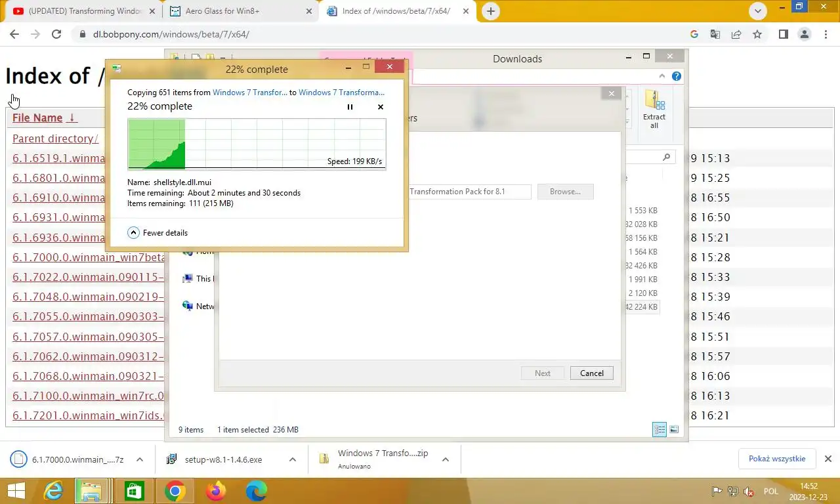Open options for setup-w8.1-1.4.6.exe download
Screen dimensions: 840x504
coord(293,459)
